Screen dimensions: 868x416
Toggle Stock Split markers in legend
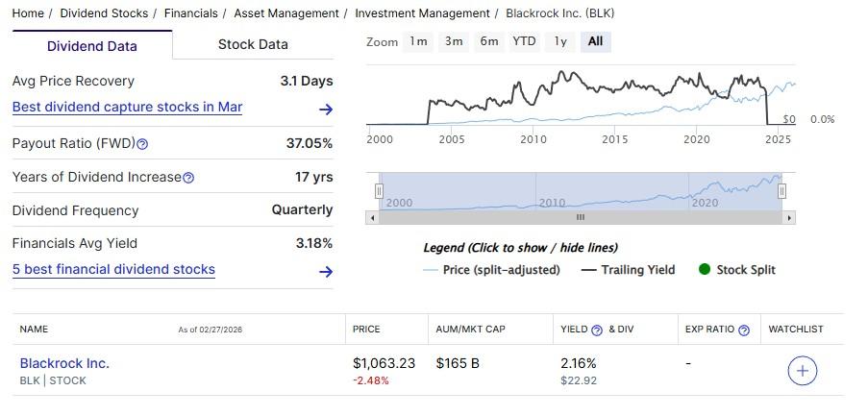click(x=737, y=270)
